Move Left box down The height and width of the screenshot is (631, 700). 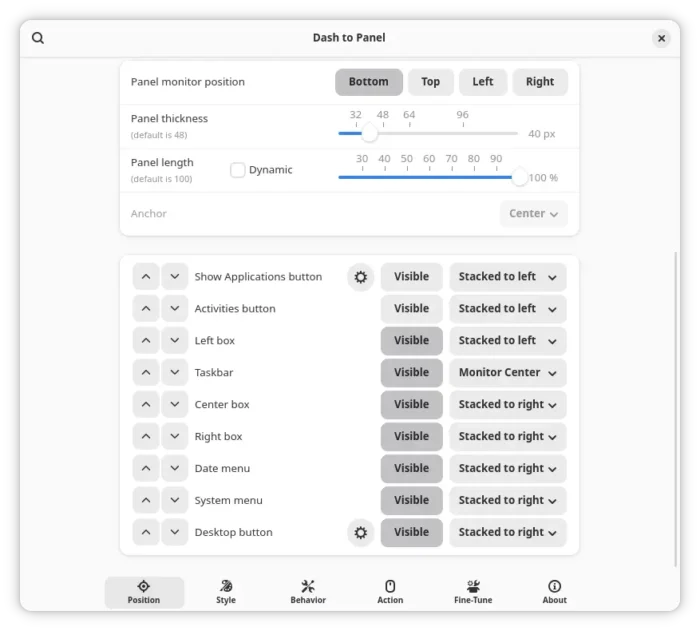(175, 341)
